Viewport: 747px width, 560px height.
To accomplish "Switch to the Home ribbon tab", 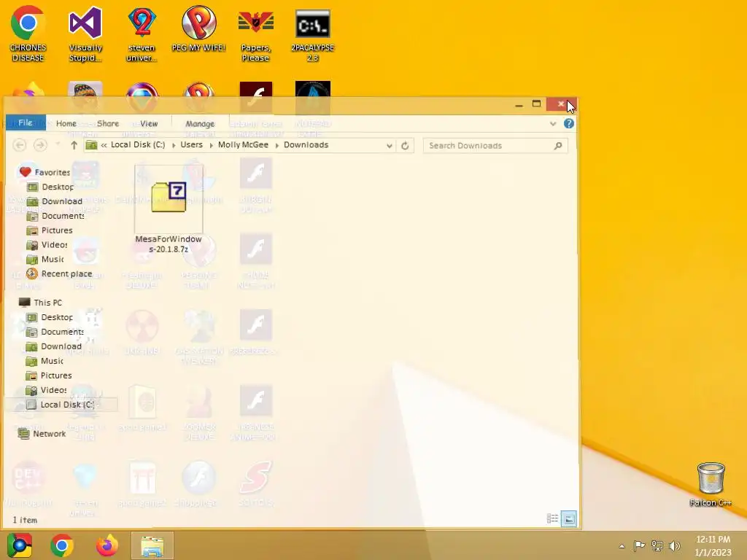I will (x=66, y=123).
